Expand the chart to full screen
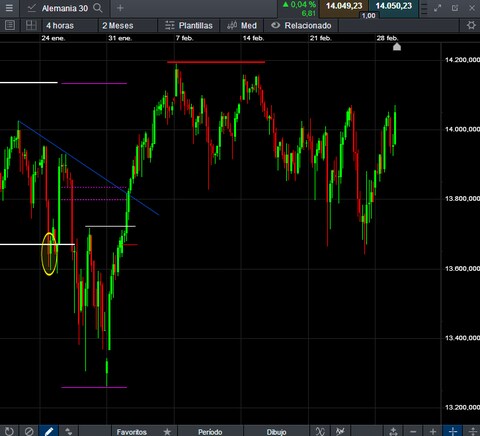The height and width of the screenshot is (436, 480). 438,8
